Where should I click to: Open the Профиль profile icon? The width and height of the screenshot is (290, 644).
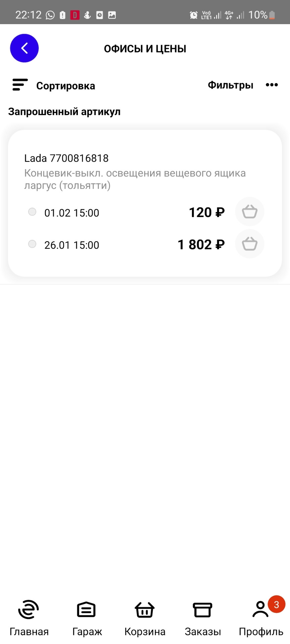tap(260, 610)
